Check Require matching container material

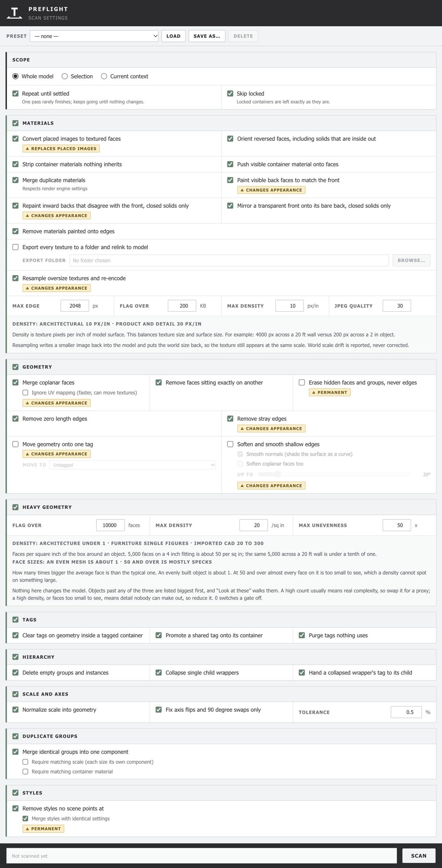point(25,771)
